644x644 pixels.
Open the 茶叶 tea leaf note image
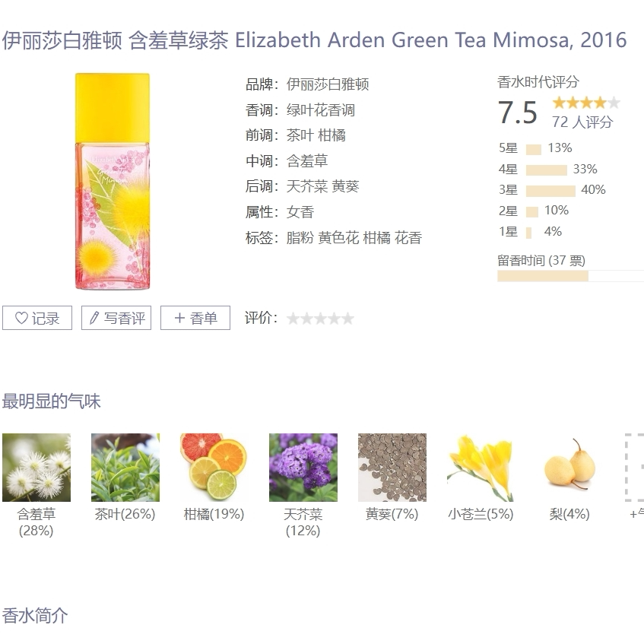coord(125,468)
